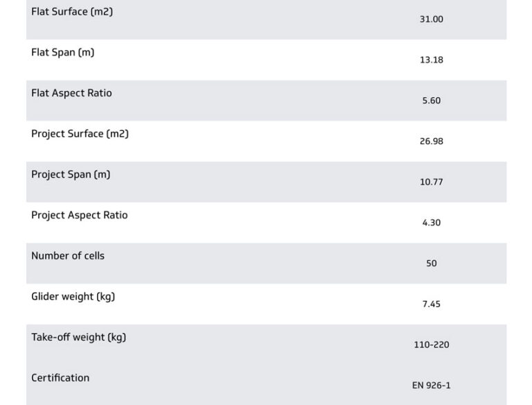Viewport: 532px width, 405px height.
Task: Select the EN 926-1 certification value
Action: [x=431, y=386]
